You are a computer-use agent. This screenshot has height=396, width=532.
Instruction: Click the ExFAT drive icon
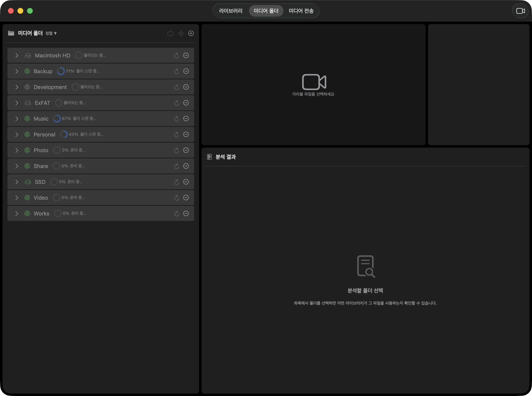point(28,103)
